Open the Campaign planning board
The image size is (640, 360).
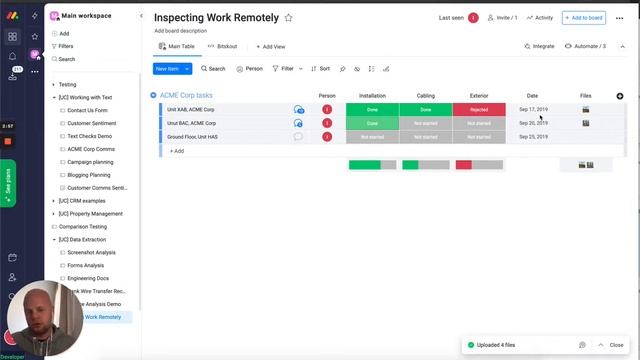(90, 162)
